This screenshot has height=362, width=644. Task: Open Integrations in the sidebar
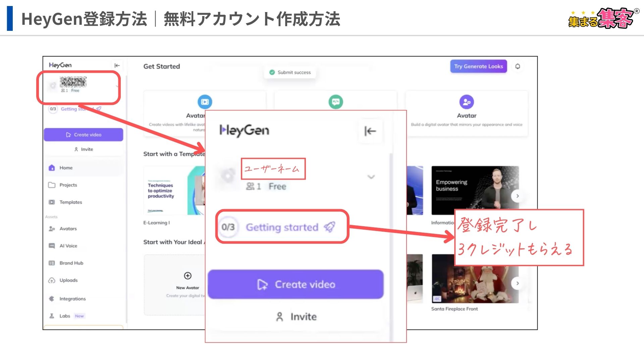click(x=84, y=299)
